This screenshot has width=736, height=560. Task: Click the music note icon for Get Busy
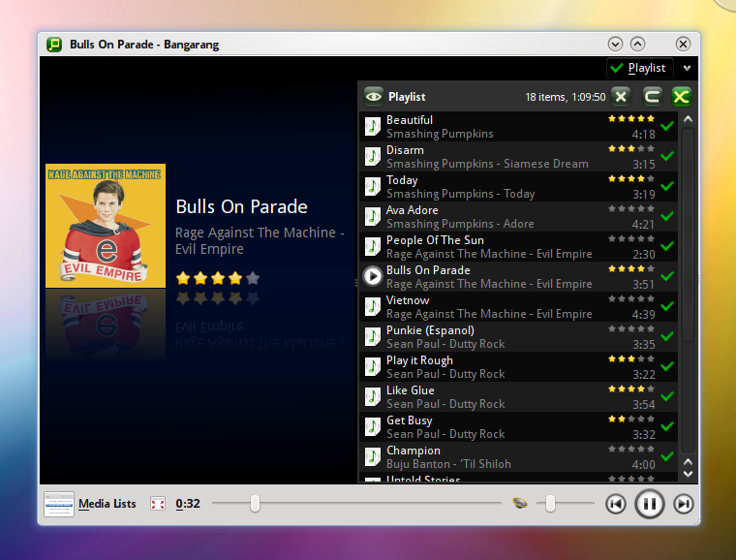coord(373,426)
